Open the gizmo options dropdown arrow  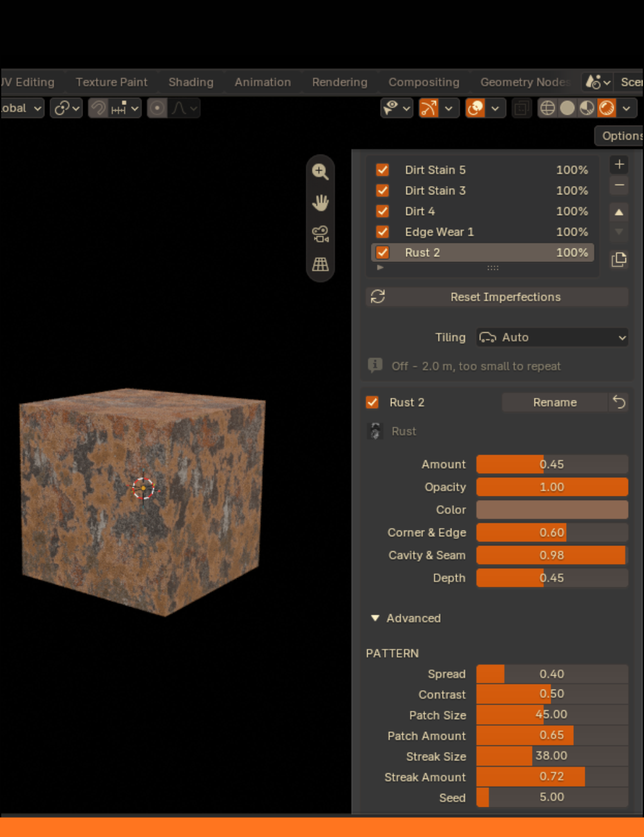point(449,108)
